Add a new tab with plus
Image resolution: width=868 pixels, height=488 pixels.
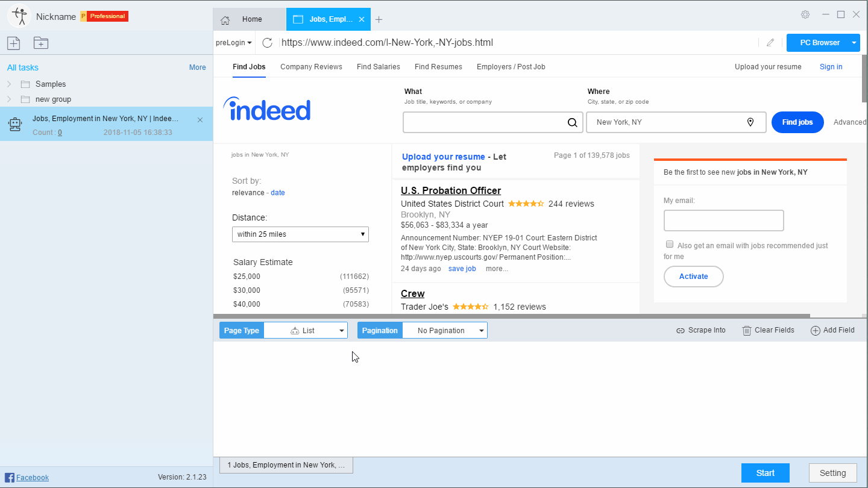tap(379, 19)
